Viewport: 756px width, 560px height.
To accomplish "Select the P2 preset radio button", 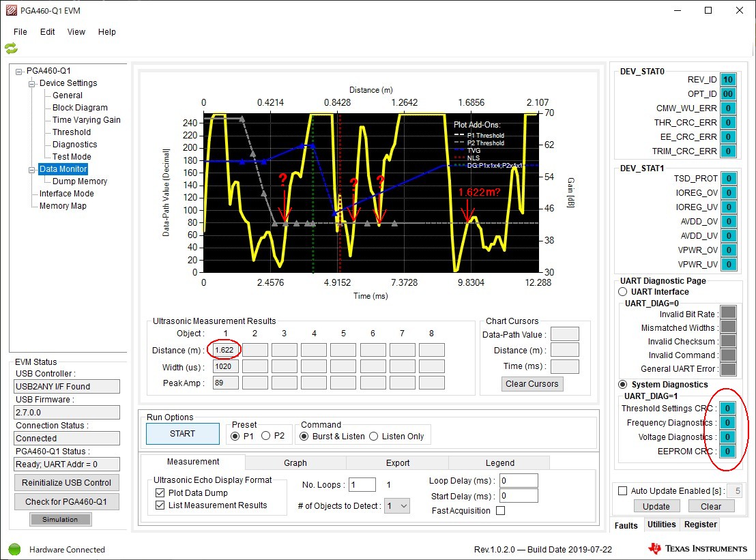I will pos(265,436).
